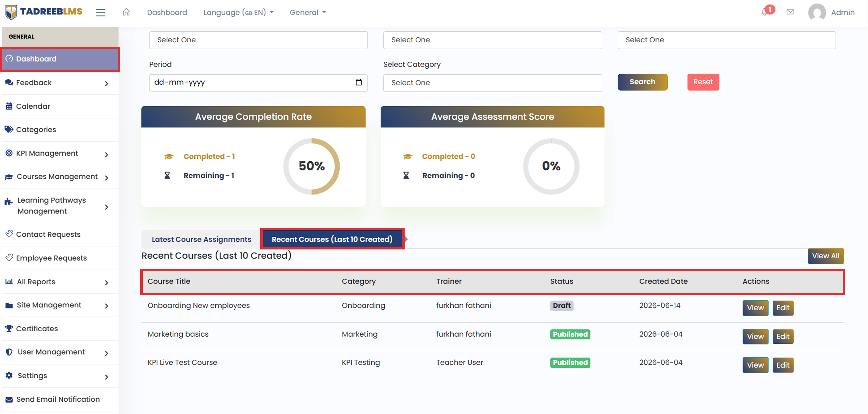Click the Settings gear icon
This screenshot has width=868, height=414.
click(x=9, y=375)
